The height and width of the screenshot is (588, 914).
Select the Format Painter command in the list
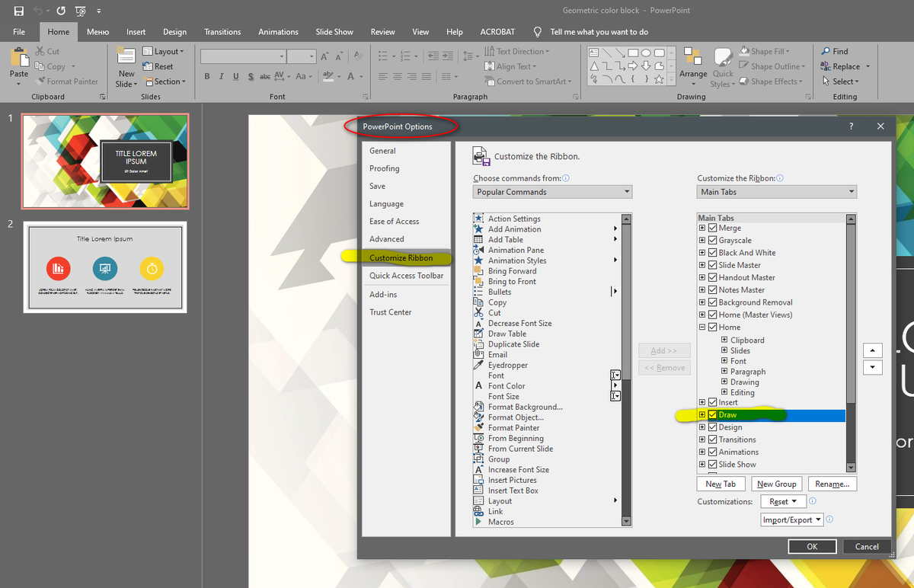pyautogui.click(x=514, y=428)
